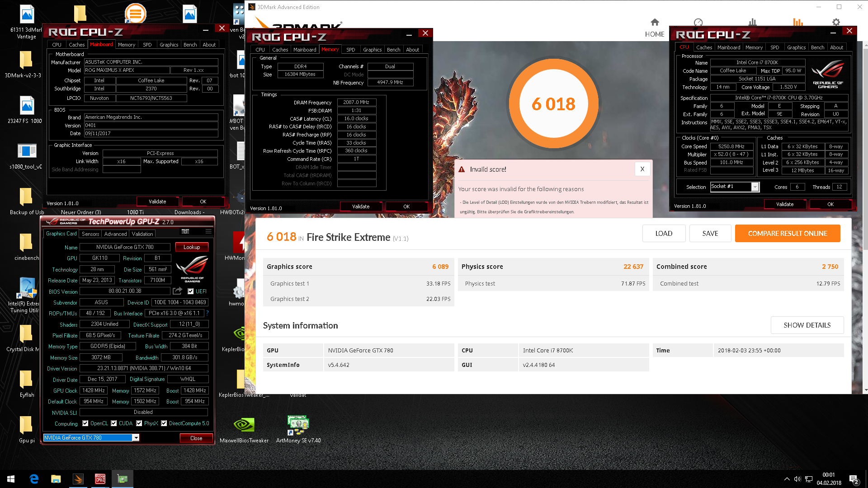The width and height of the screenshot is (868, 488).
Task: Switch to 3DMark taskbar icon
Action: [78, 479]
